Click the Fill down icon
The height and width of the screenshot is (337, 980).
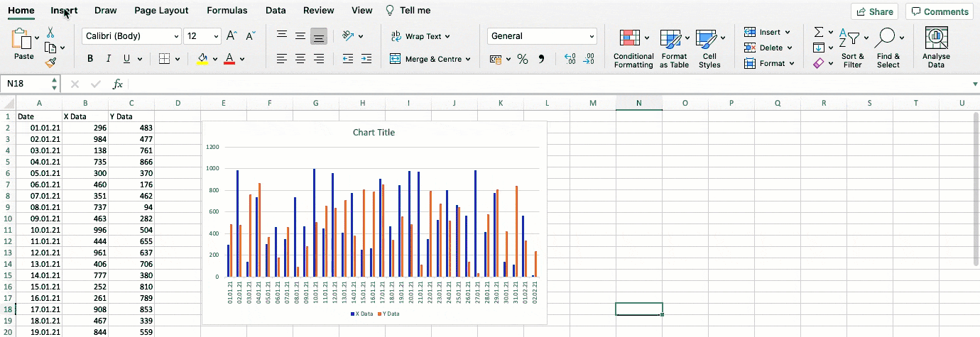(819, 48)
